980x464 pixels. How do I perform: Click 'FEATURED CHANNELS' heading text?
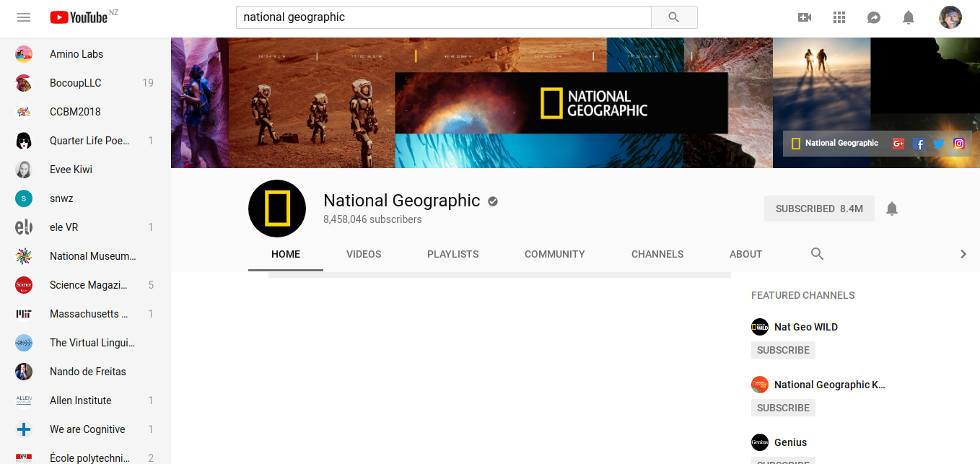pyautogui.click(x=802, y=295)
